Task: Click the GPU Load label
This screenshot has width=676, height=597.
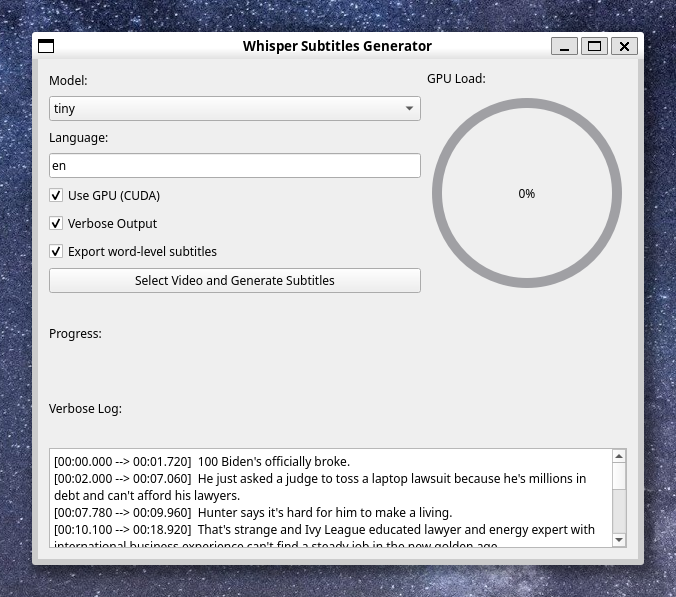Action: [456, 79]
